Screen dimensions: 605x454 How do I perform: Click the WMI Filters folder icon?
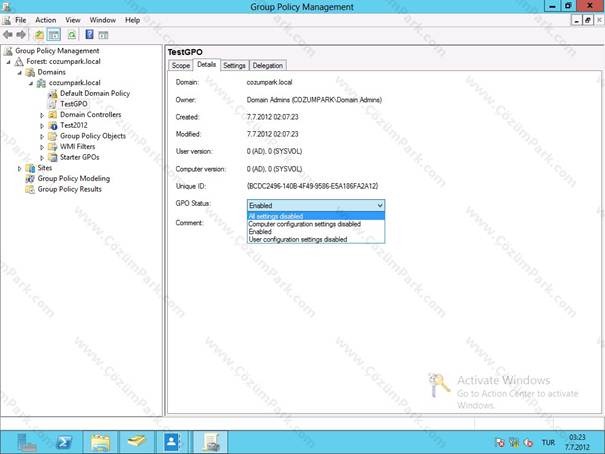coord(53,147)
